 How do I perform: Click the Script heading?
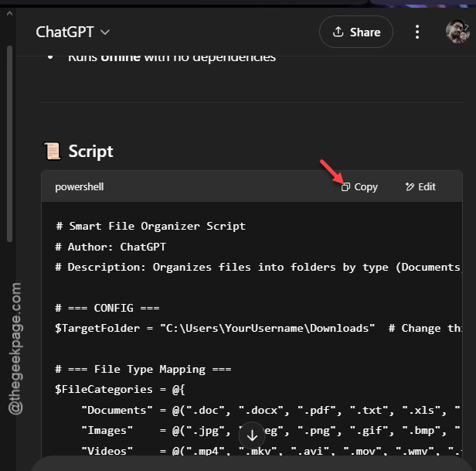click(x=90, y=152)
